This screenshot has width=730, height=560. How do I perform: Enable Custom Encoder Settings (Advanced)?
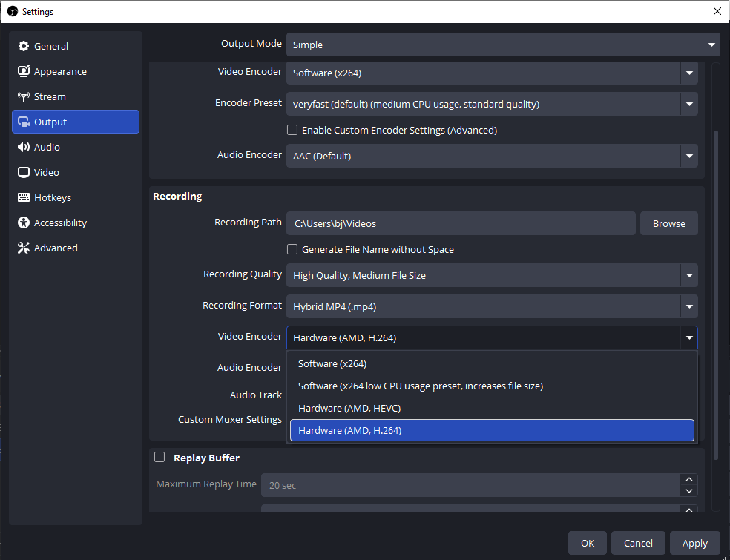292,130
